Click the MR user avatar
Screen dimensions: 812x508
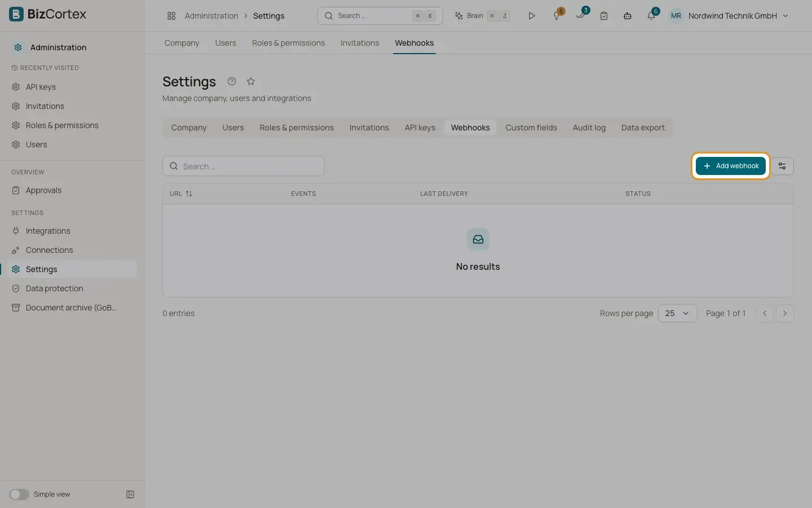tap(676, 16)
